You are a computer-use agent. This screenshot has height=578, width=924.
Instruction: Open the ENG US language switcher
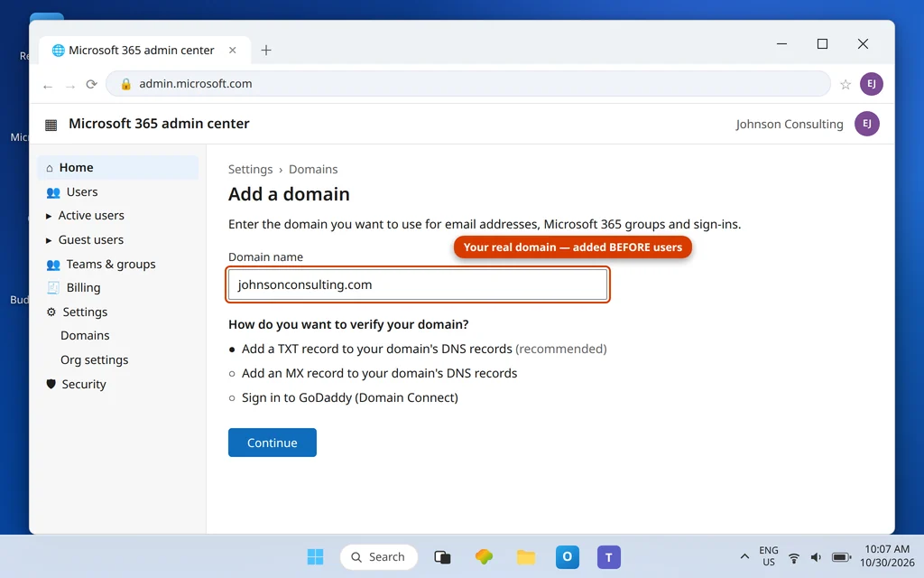769,556
